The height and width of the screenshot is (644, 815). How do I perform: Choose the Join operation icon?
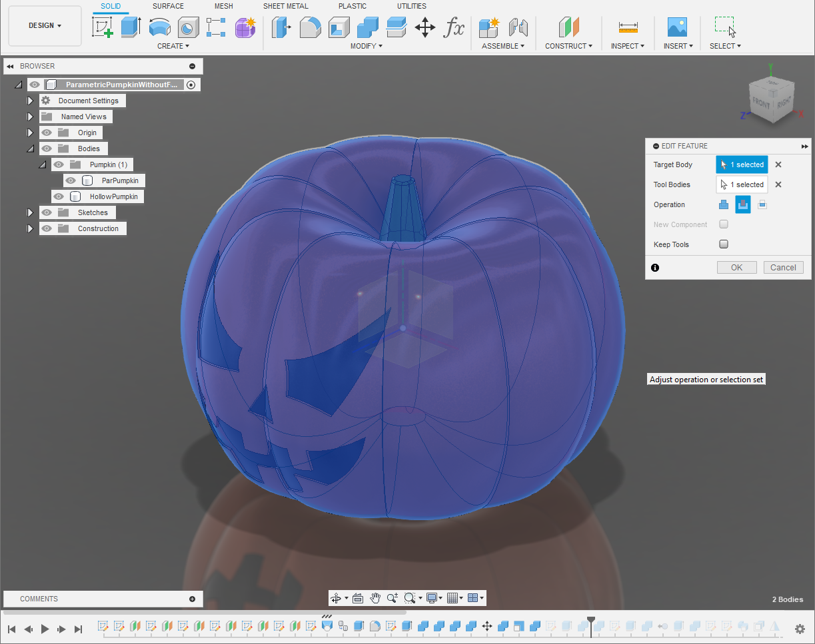[724, 204]
